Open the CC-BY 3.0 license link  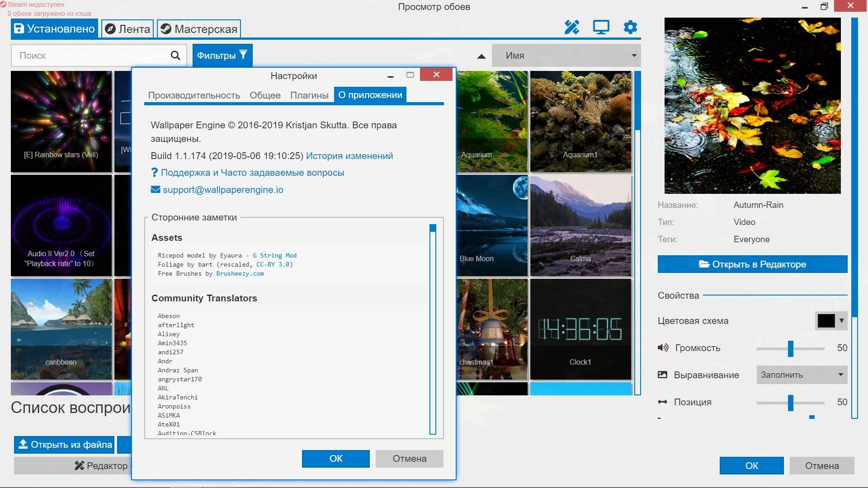273,264
